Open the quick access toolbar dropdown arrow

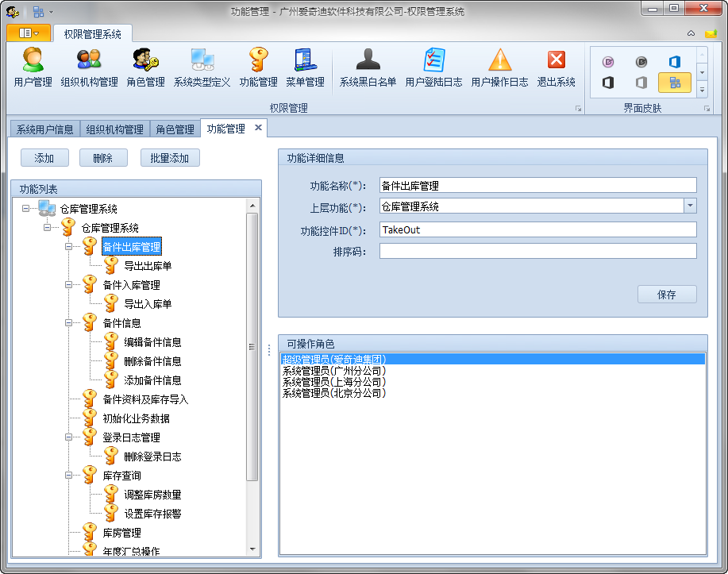tap(51, 12)
